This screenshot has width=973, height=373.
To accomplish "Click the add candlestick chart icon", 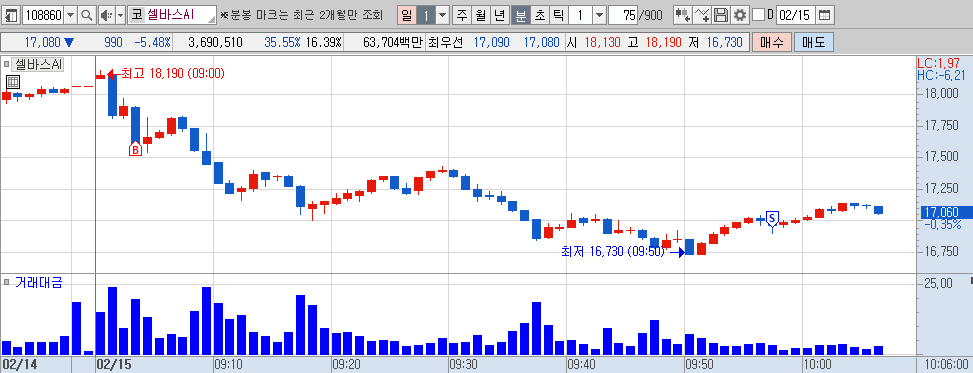I will pos(683,15).
